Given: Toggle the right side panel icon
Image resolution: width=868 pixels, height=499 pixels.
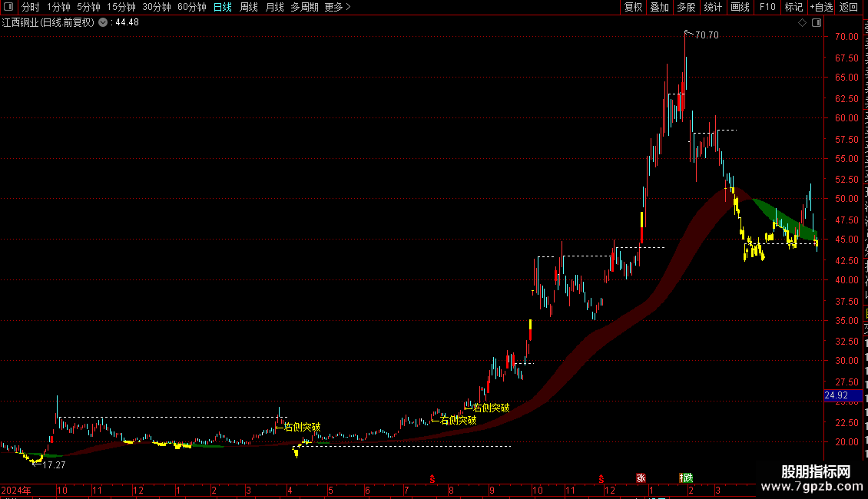Looking at the screenshot, I should 817,23.
